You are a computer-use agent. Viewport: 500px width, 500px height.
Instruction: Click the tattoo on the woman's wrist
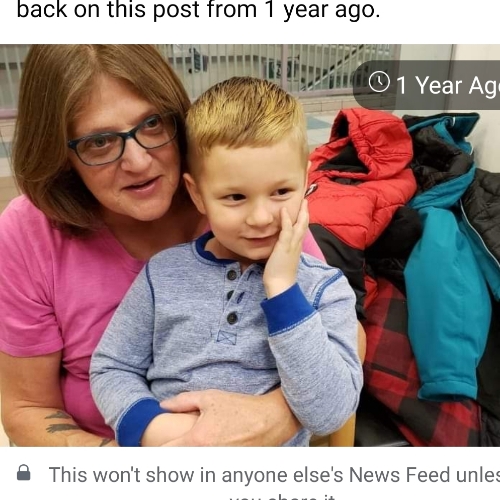pos(60,423)
